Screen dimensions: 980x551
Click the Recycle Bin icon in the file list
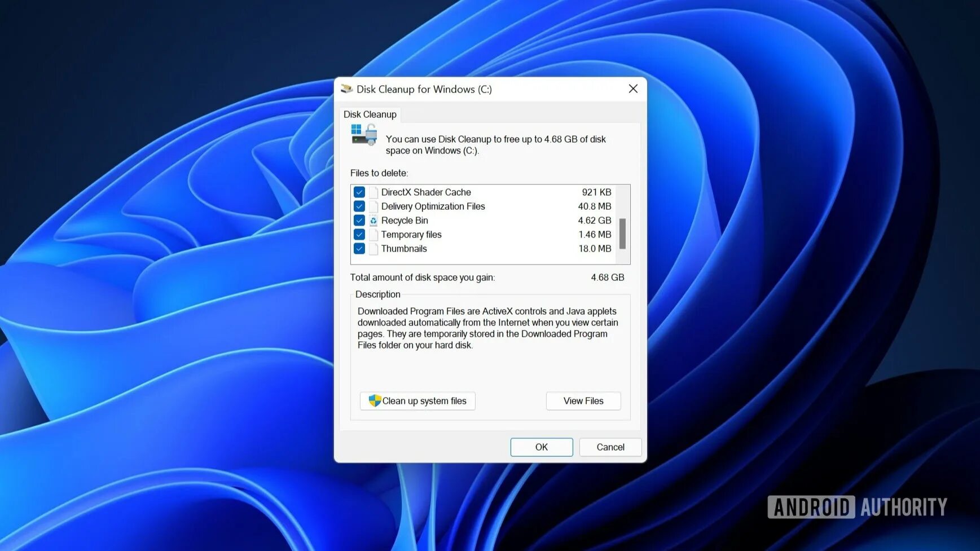point(373,221)
